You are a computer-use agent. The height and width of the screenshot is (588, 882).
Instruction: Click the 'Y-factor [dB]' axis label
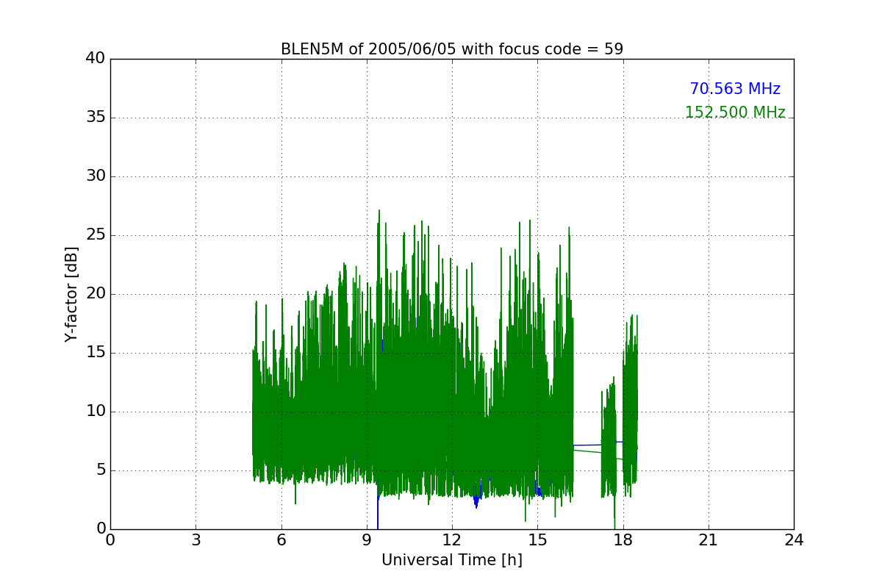click(71, 294)
